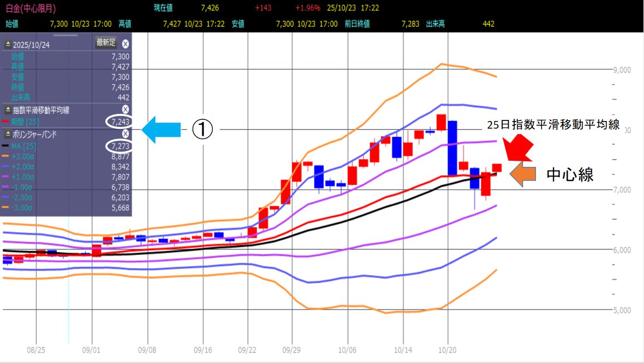Click the red 期間 [25] color swatch
Screen dimensions: 644x363
click(x=6, y=121)
